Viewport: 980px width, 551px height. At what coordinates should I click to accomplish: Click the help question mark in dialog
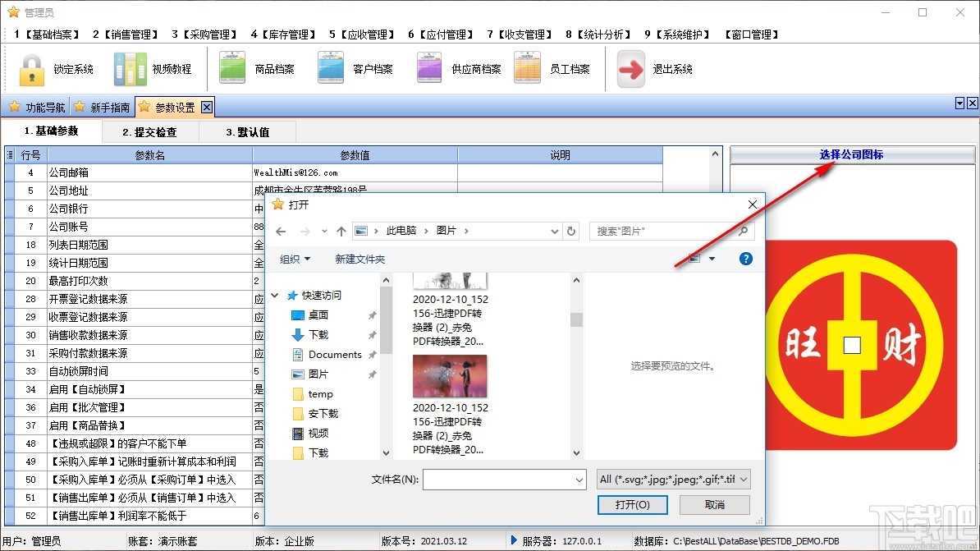coord(745,259)
